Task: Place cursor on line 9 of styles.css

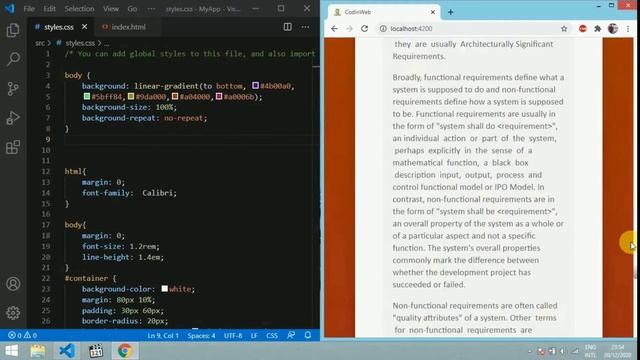Action: (x=192, y=140)
